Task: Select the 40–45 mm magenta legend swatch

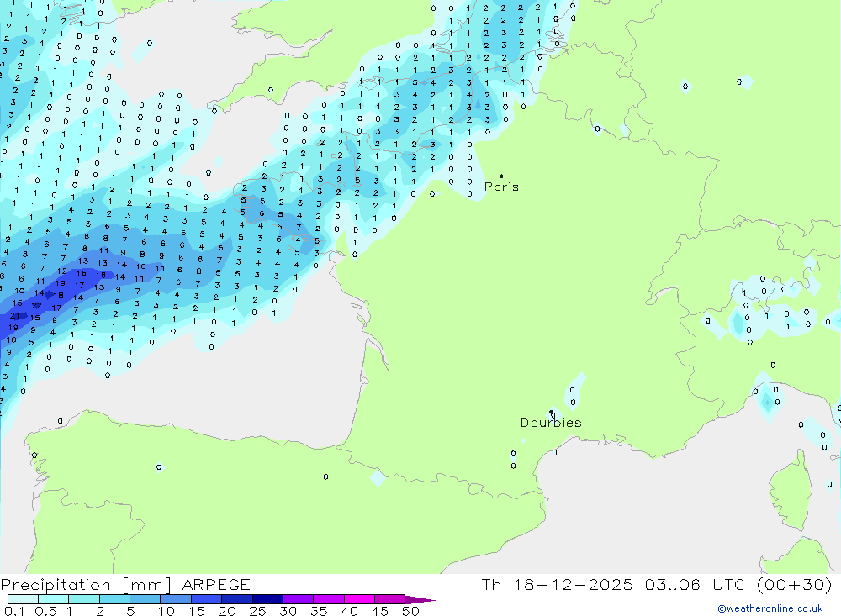Action: [359, 599]
